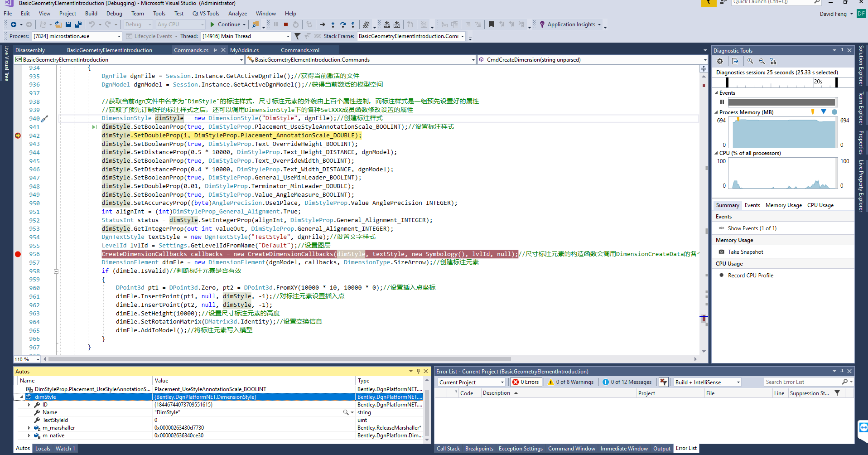
Task: Click Take Snapshot camera icon
Action: [x=722, y=252]
